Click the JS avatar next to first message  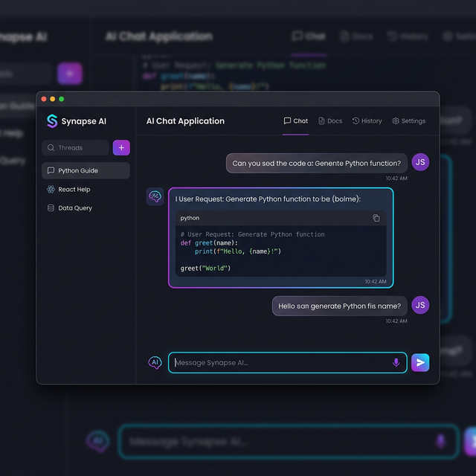420,162
